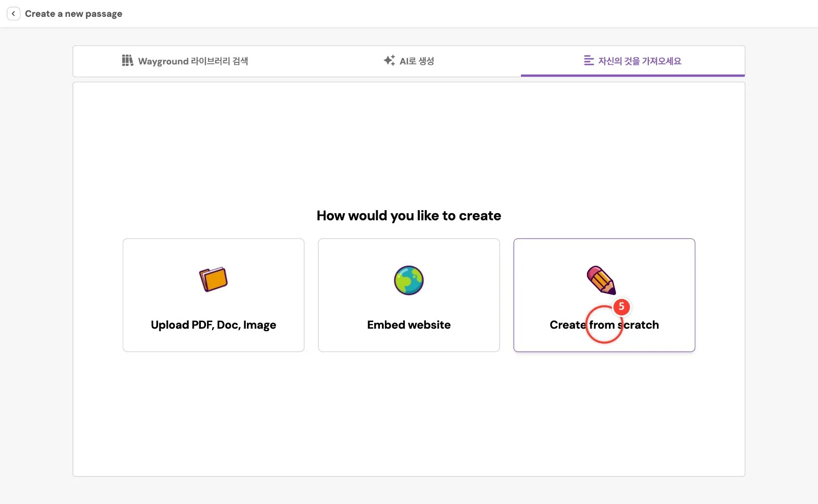The height and width of the screenshot is (504, 818).
Task: Click the Create a new passage title
Action: click(74, 14)
